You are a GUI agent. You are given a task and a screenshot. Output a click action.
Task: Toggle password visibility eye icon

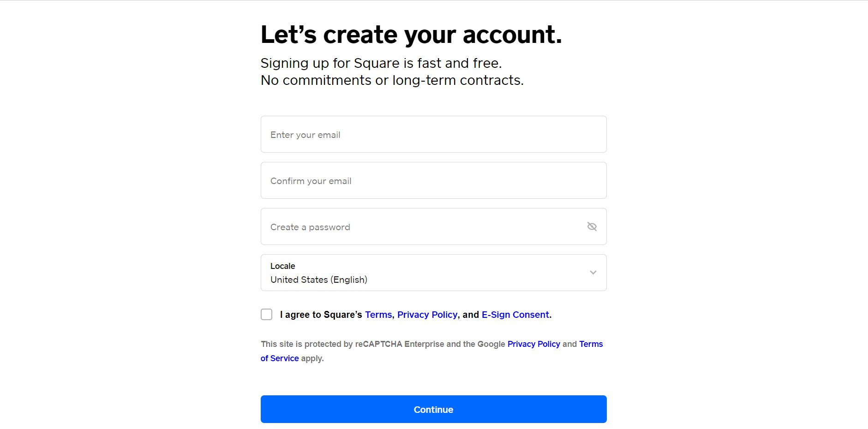coord(592,226)
